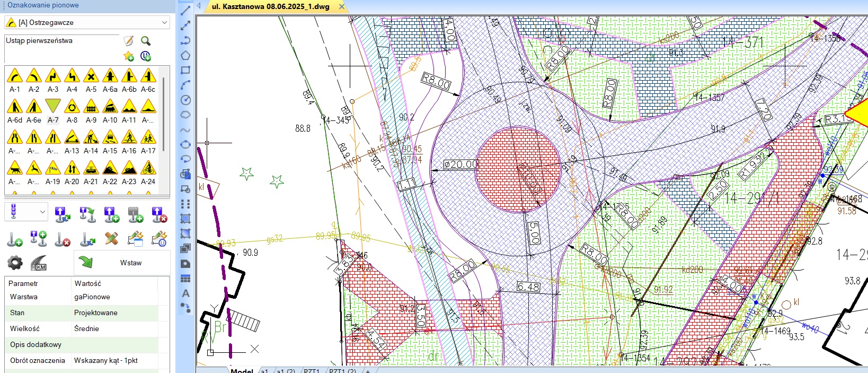Open the [A] Ostrzegawcze category dropdown
868x373 pixels.
pos(87,22)
